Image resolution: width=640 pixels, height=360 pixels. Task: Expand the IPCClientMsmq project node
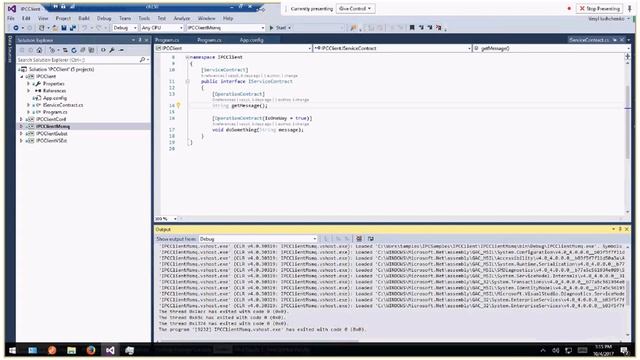(21, 126)
